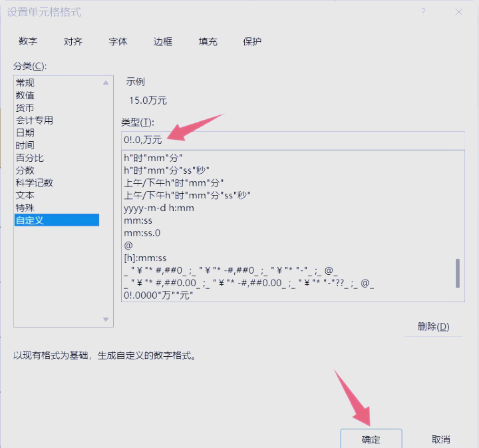
Task: Switch to the 对齐 tab
Action: pyautogui.click(x=73, y=41)
